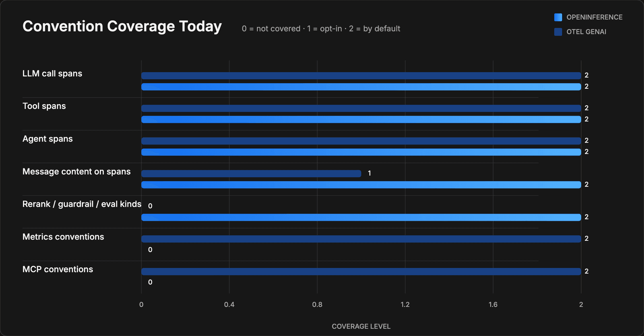The height and width of the screenshot is (336, 644).
Task: Toggle the OPENINFERENCE legend label
Action: tap(594, 17)
